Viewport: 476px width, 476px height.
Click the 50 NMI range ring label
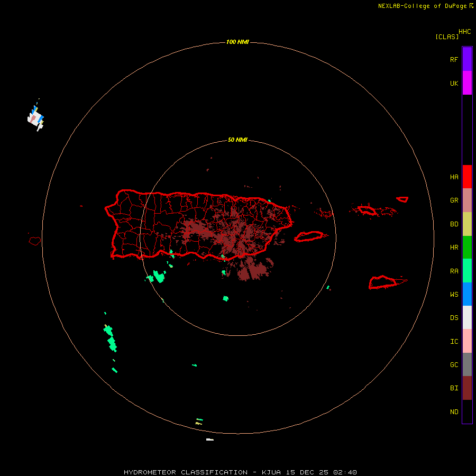pyautogui.click(x=237, y=140)
